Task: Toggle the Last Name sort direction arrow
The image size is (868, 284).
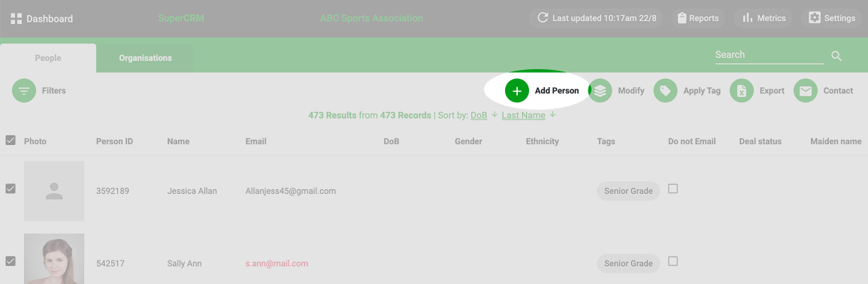Action: 552,115
